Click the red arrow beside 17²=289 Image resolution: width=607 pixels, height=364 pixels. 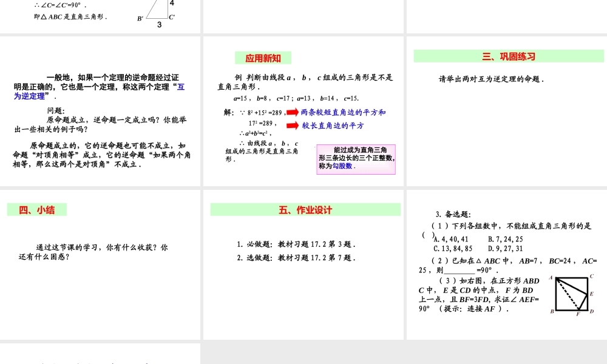pyautogui.click(x=292, y=126)
